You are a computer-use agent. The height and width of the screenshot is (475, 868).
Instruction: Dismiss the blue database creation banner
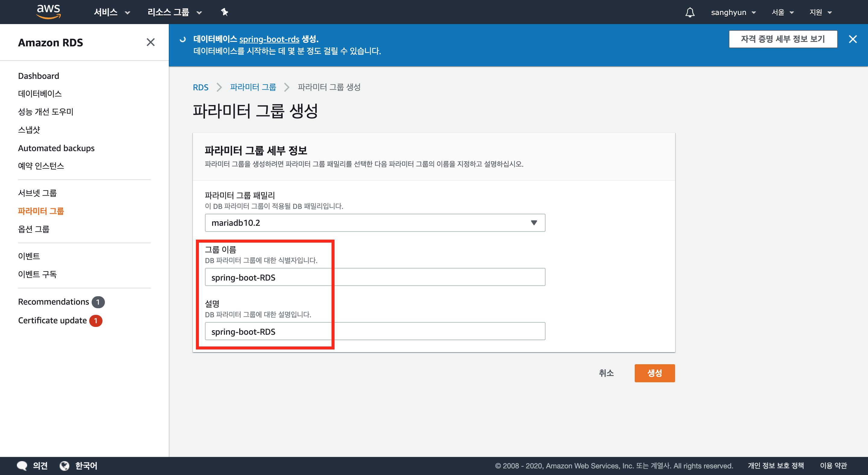click(853, 39)
